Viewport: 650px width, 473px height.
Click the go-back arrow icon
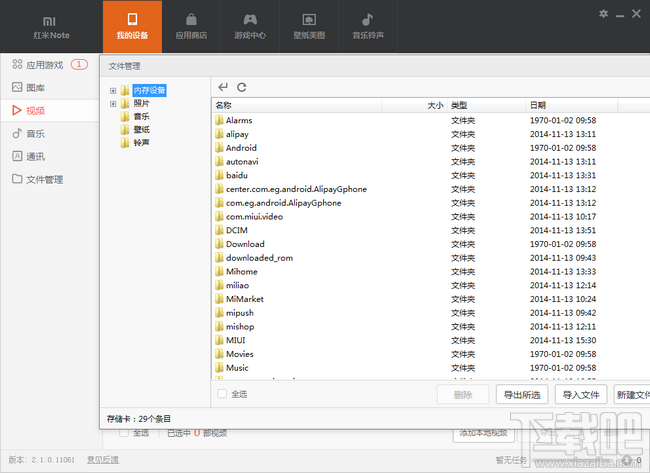click(x=223, y=87)
